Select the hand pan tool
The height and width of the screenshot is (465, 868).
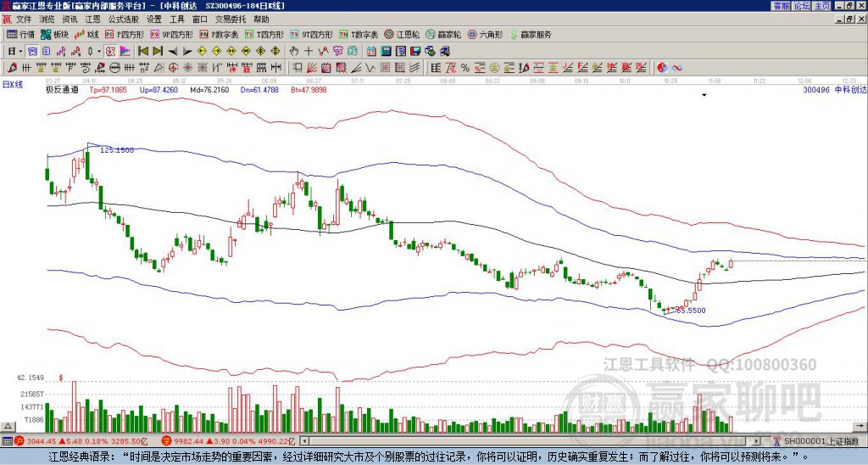point(294,52)
